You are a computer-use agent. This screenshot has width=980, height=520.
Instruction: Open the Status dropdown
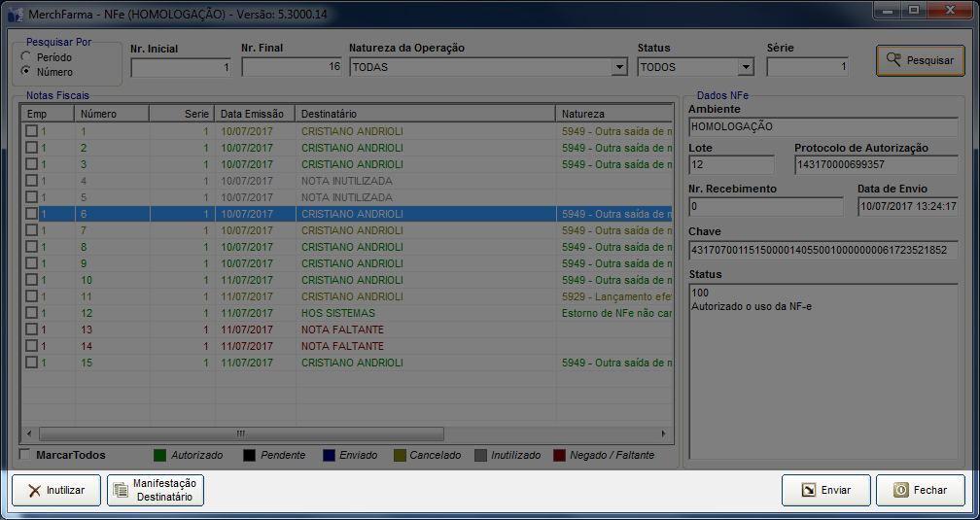(746, 68)
